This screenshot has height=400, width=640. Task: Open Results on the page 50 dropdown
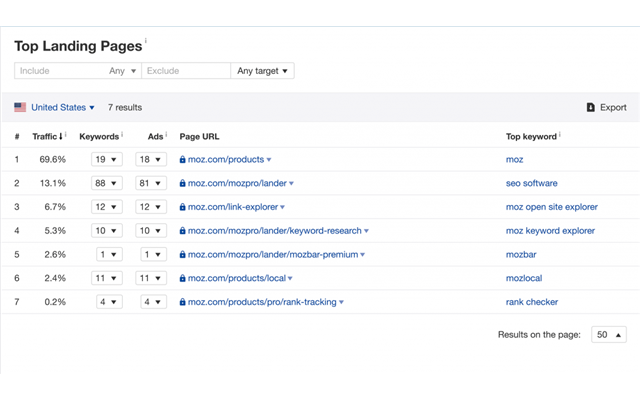[609, 335]
